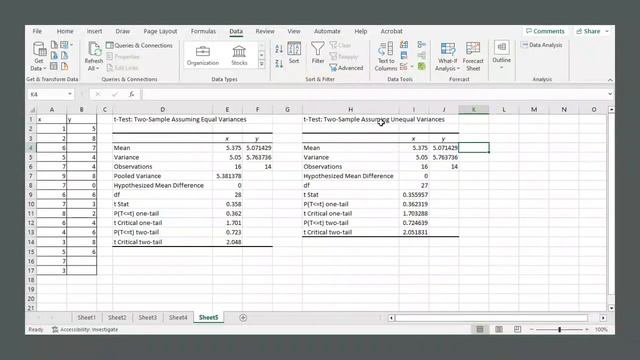Click the zoom slider handle
This screenshot has width=640, height=360.
coord(560,329)
